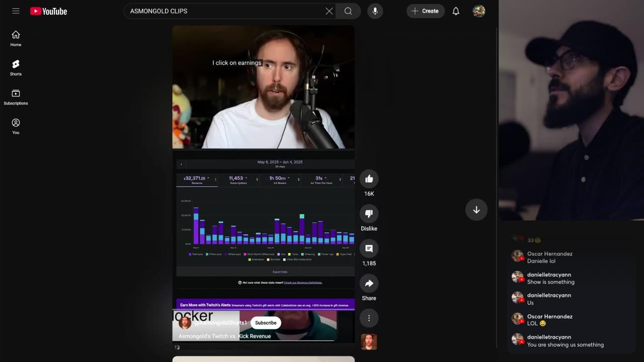The image size is (644, 362).
Task: Open the You page in sidebar
Action: tap(16, 126)
